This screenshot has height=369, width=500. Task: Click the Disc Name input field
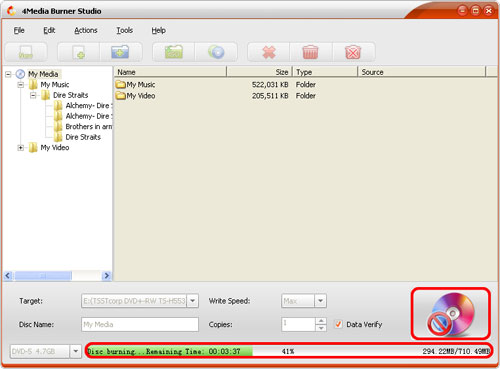(x=140, y=324)
